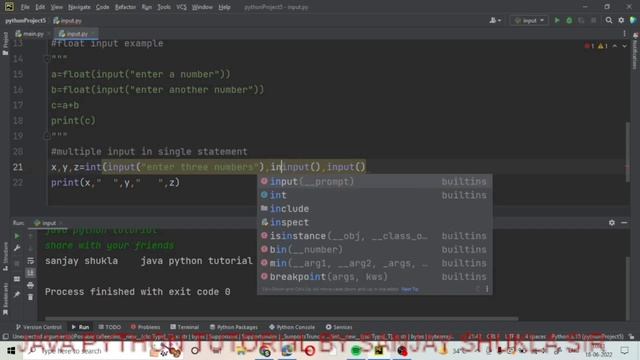Open Run panel settings gear
Screen dimensions: 640x360
click(611, 223)
